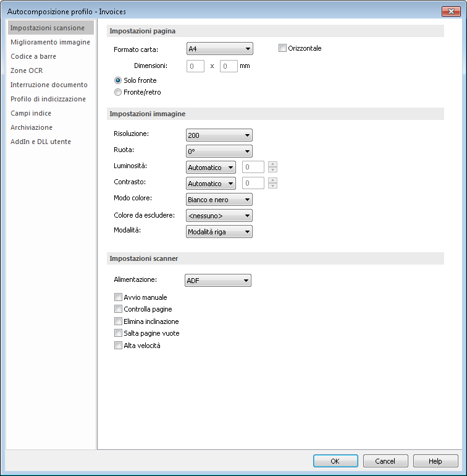Increase Luminosità with the up spinner arrow
Image resolution: width=467 pixels, height=476 pixels.
pyautogui.click(x=273, y=164)
